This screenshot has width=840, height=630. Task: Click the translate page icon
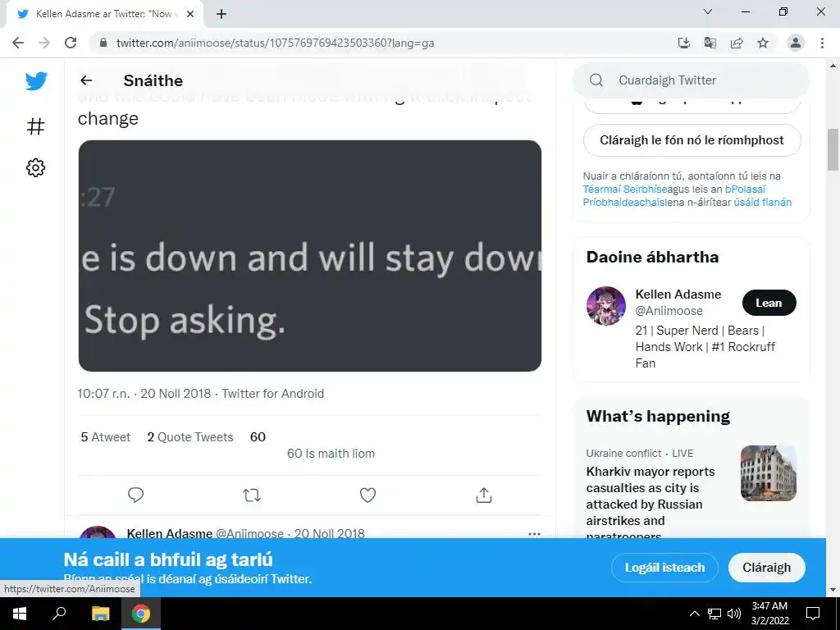pos(710,43)
